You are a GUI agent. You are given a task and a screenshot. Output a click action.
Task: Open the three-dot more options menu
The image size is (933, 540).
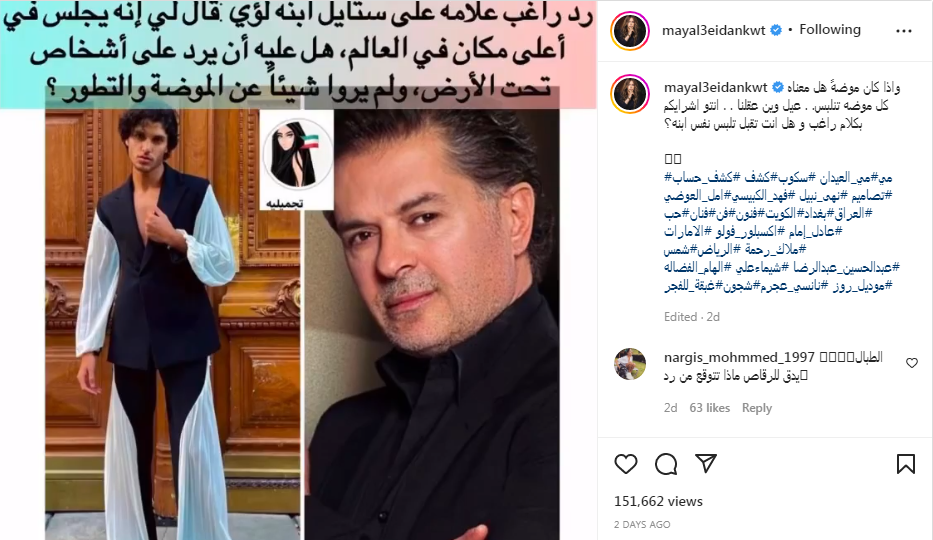tap(903, 31)
